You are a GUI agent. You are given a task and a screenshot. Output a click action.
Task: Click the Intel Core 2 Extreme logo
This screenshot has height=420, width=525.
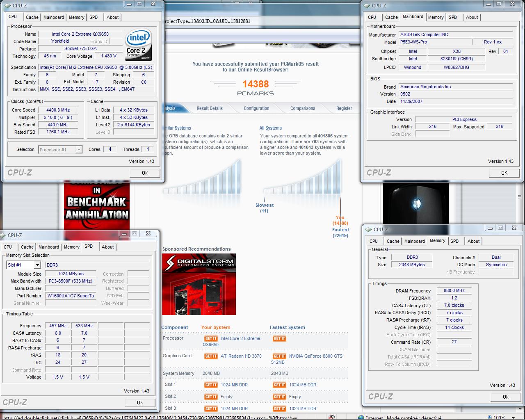(x=139, y=45)
